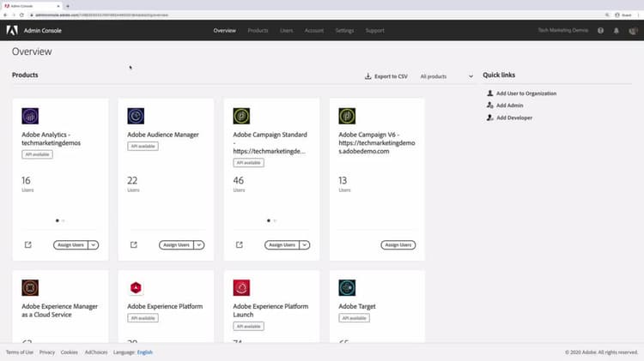Click the Adobe Analytics product icon
This screenshot has height=361, width=644.
[x=30, y=116]
